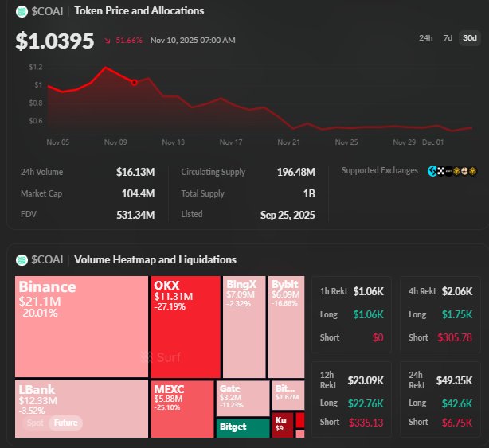The width and height of the screenshot is (489, 448).
Task: Select the 30d chart range
Action: pos(469,38)
